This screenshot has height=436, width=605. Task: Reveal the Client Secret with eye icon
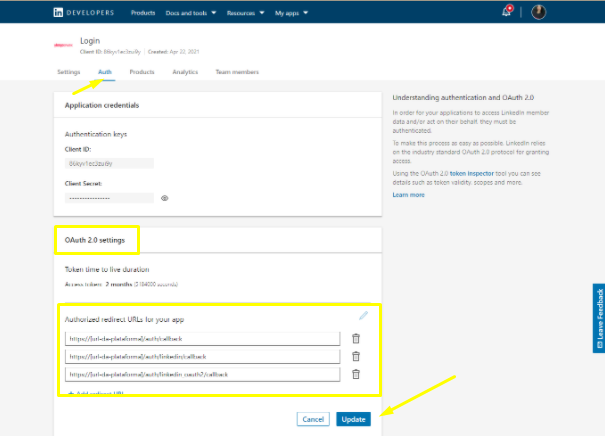(165, 198)
